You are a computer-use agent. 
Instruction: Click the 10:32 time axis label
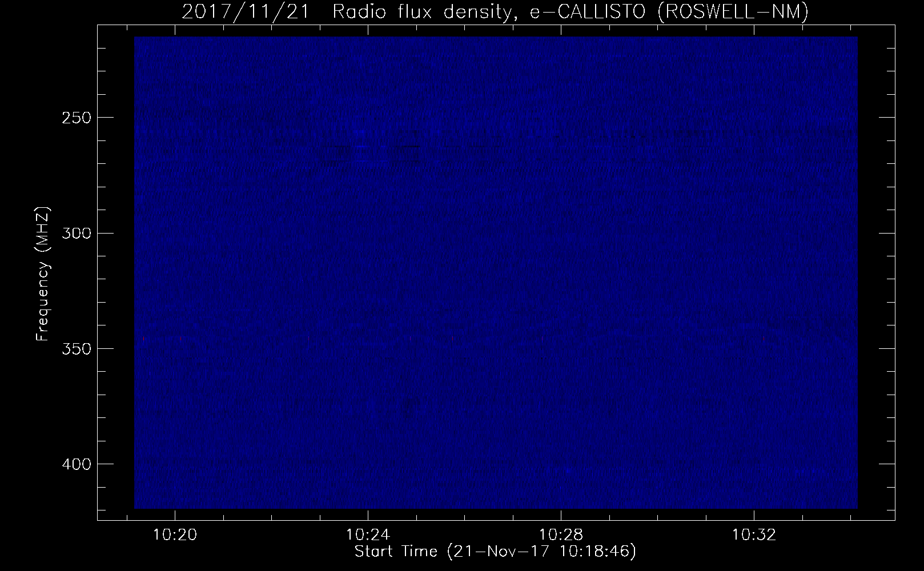(x=754, y=535)
